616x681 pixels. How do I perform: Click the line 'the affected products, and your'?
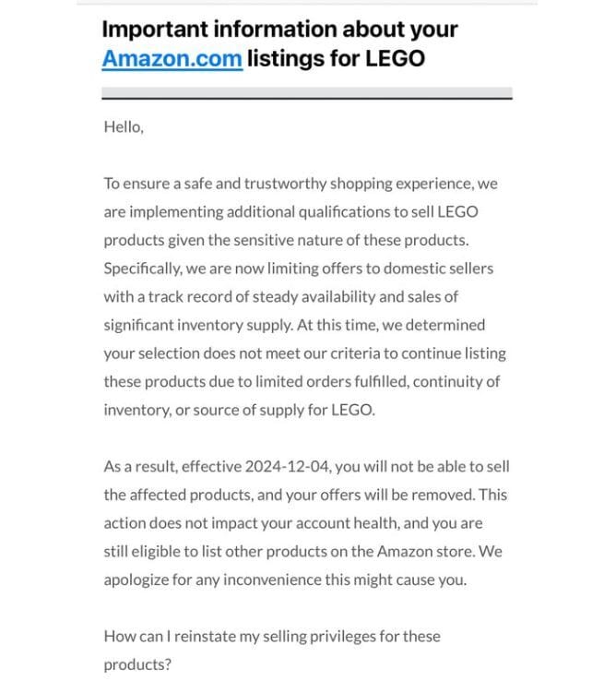(305, 495)
